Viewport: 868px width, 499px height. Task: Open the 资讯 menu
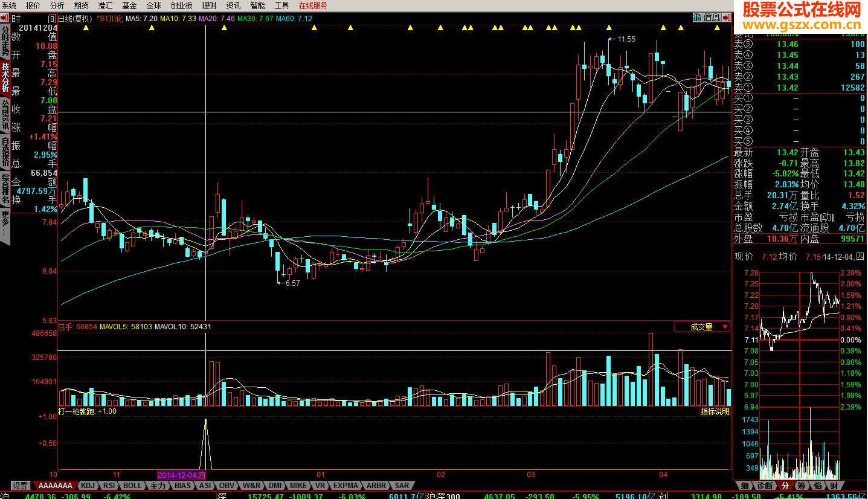click(233, 5)
